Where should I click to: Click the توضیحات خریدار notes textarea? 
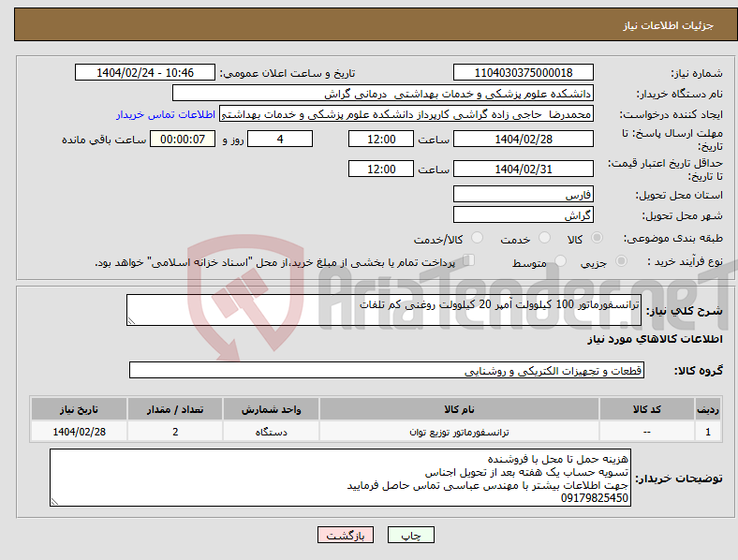coord(340,479)
